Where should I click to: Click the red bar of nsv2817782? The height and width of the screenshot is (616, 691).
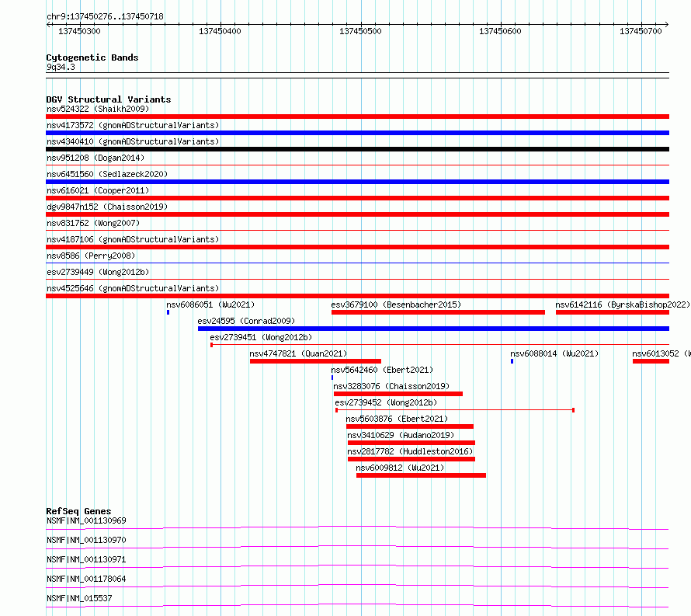(411, 459)
